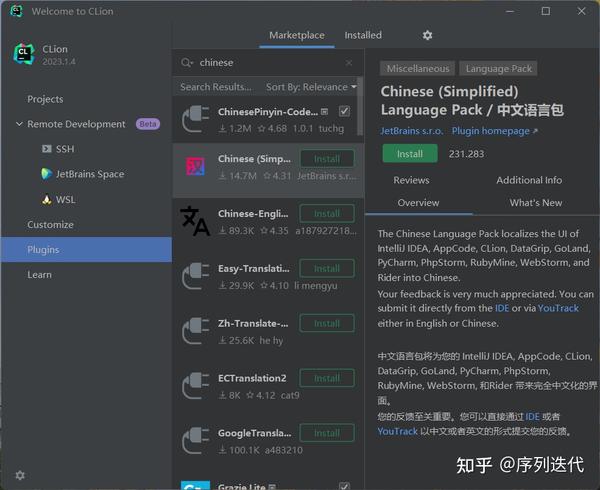Click the CLion title bar icon
600x490 pixels.
[16, 11]
